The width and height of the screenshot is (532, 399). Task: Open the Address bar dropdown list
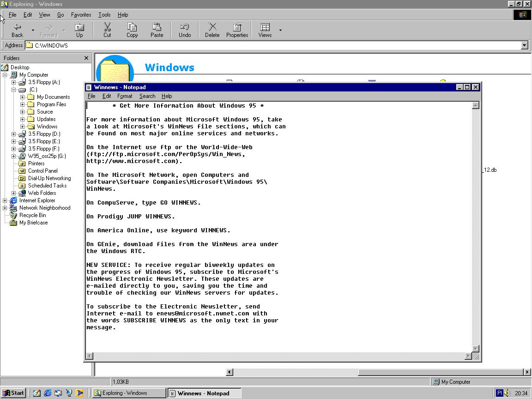525,45
